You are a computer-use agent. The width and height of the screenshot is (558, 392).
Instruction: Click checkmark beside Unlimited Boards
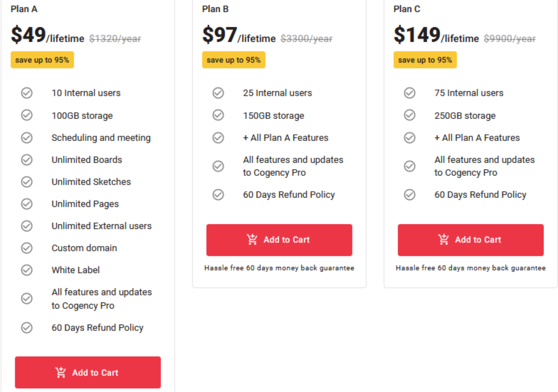(27, 160)
